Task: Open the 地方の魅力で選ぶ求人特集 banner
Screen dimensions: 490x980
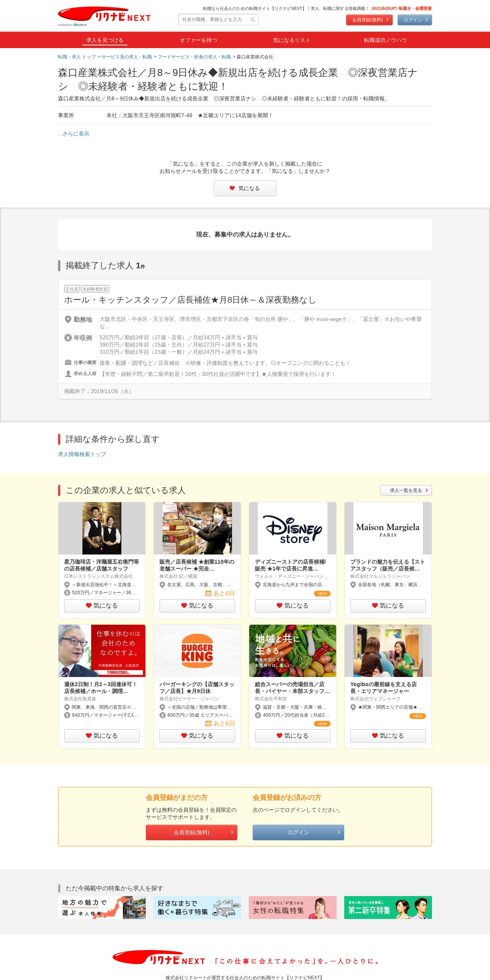Action: point(102,907)
